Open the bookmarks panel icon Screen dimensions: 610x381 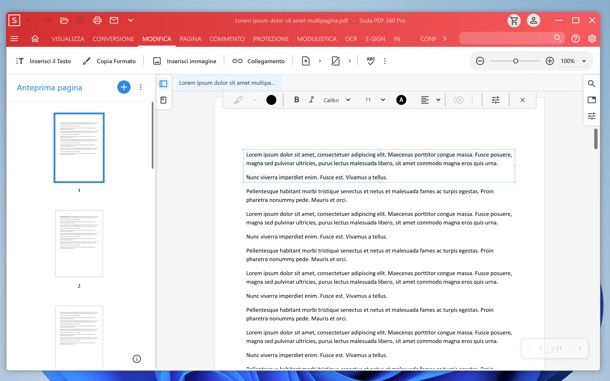click(163, 100)
